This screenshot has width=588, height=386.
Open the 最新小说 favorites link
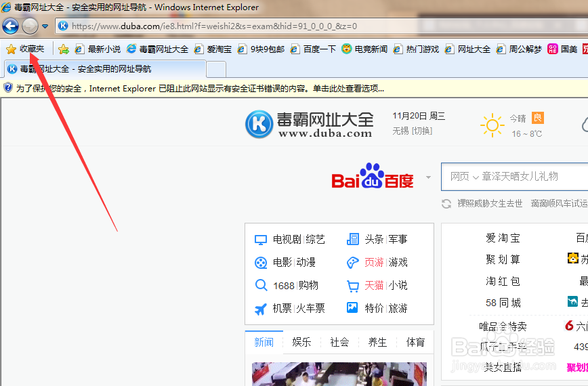(x=98, y=49)
